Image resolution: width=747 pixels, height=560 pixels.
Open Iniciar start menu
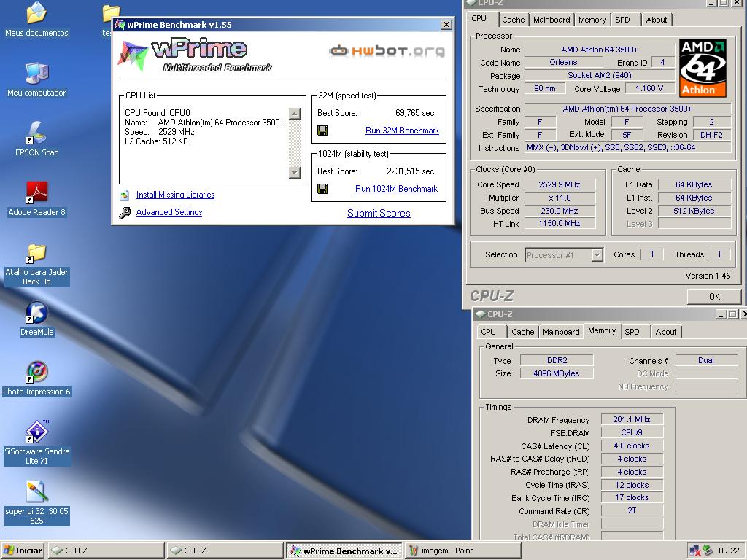[23, 551]
